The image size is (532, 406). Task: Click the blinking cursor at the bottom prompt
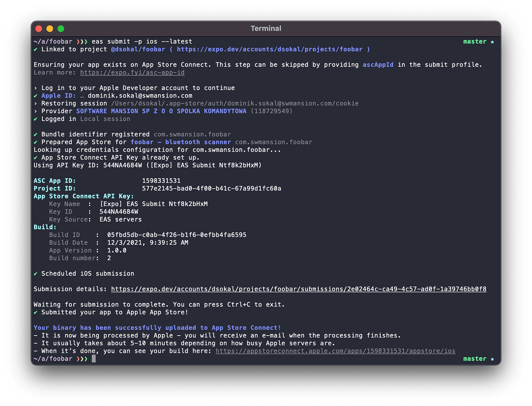94,359
